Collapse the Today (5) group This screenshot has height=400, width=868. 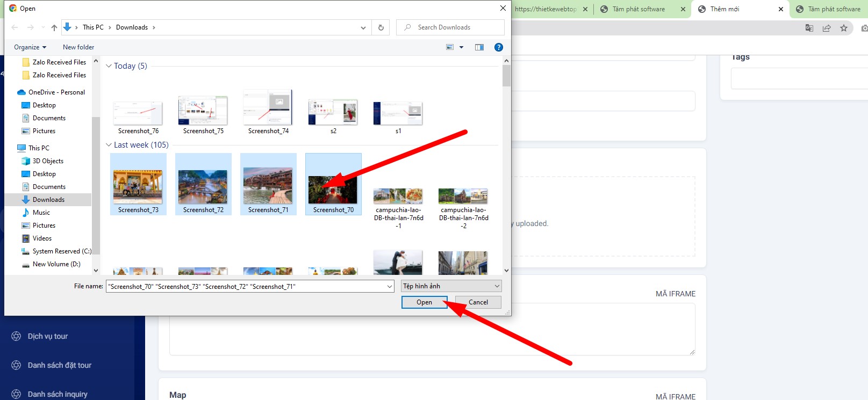pyautogui.click(x=109, y=66)
